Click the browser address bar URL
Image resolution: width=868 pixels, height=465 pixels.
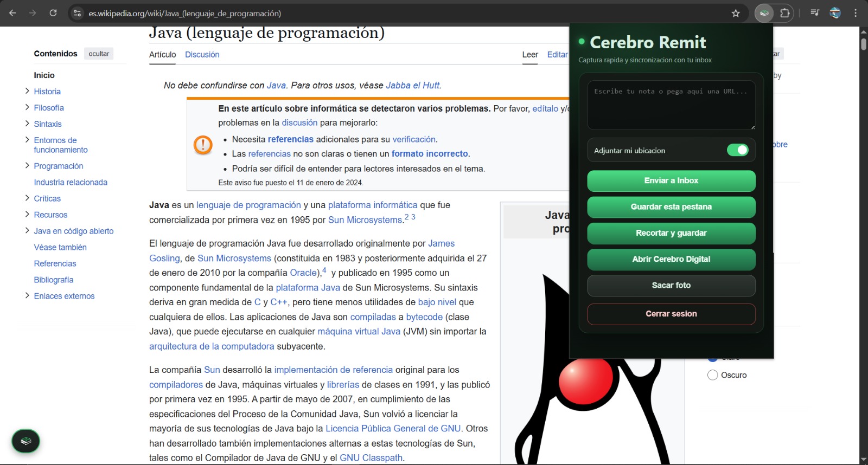(x=184, y=13)
